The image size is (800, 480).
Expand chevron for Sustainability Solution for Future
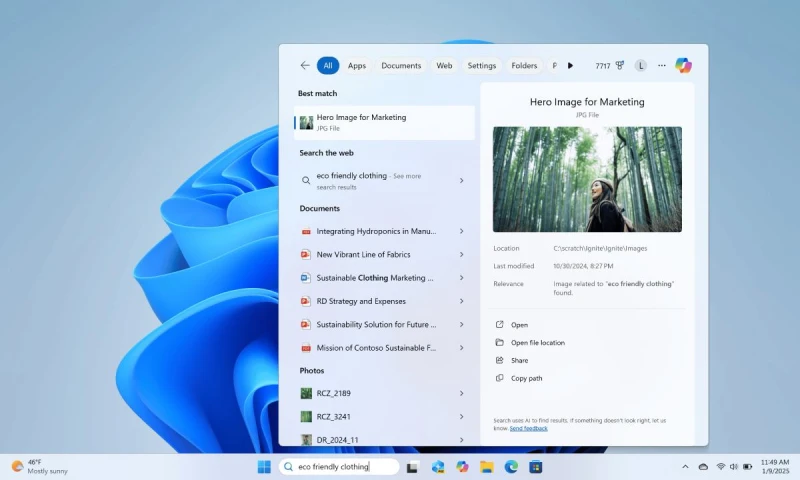[461, 324]
